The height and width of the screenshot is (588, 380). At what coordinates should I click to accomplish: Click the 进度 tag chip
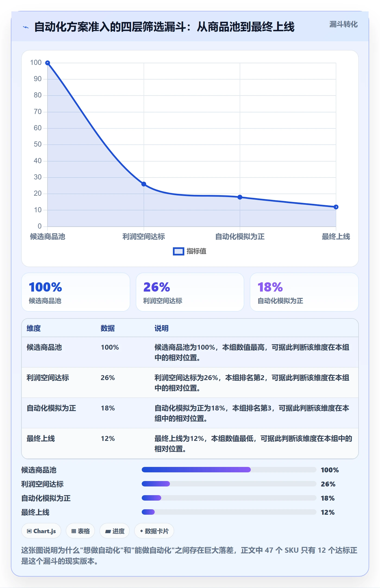point(115,531)
